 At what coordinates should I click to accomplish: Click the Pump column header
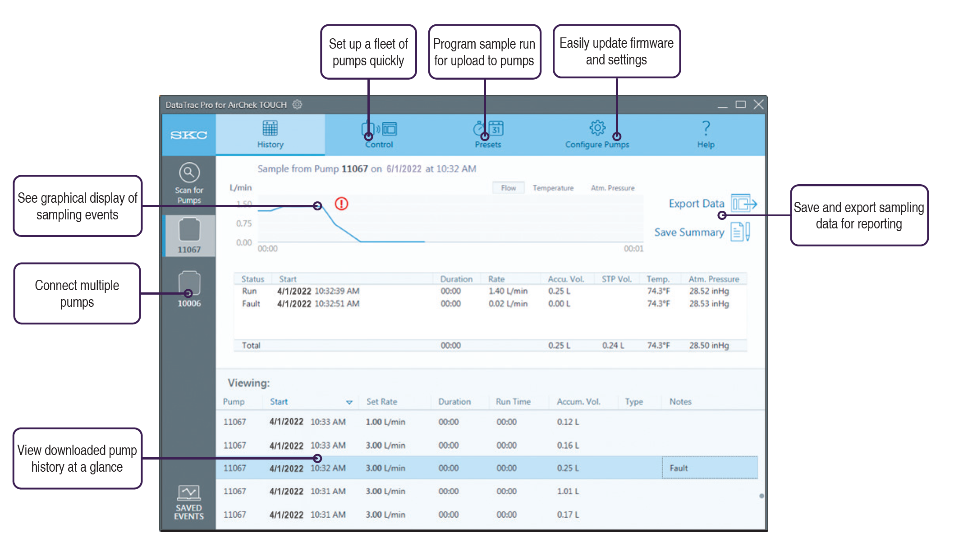(234, 401)
